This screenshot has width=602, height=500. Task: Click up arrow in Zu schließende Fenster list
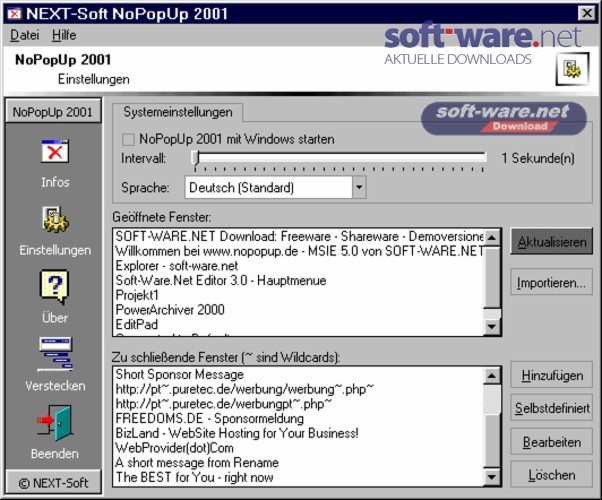click(492, 375)
